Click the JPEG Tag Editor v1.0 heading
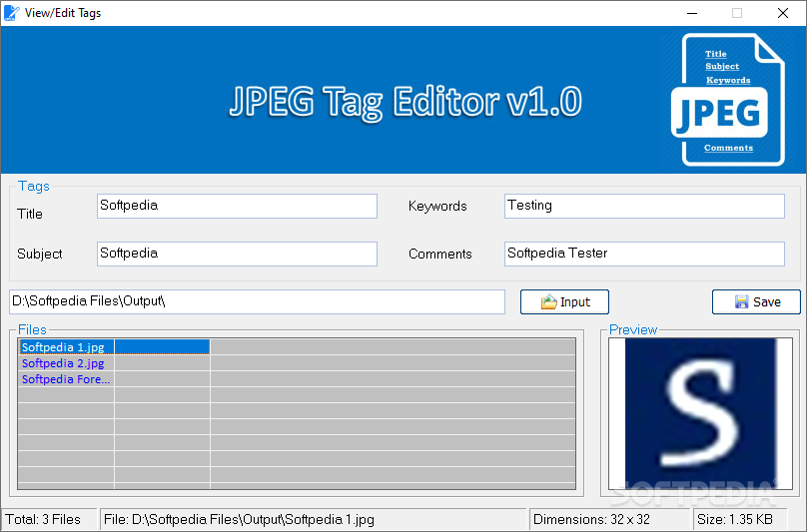The height and width of the screenshot is (532, 807). (406, 103)
